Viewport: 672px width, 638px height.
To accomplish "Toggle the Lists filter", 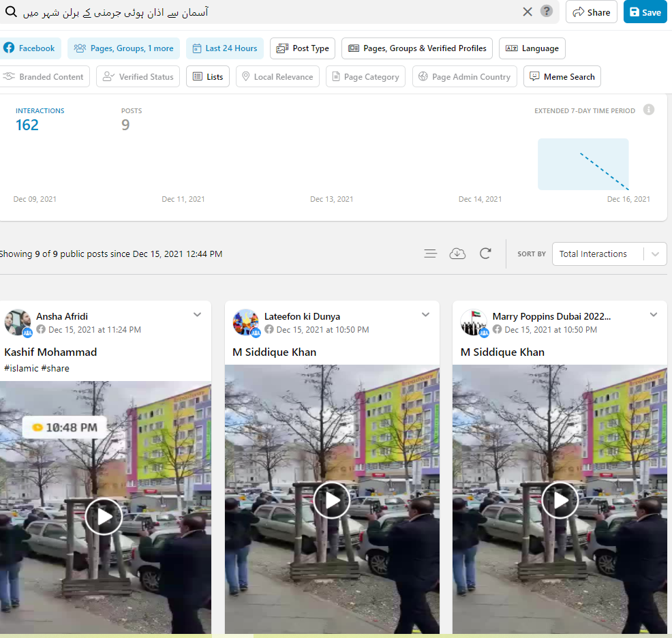I will (208, 76).
